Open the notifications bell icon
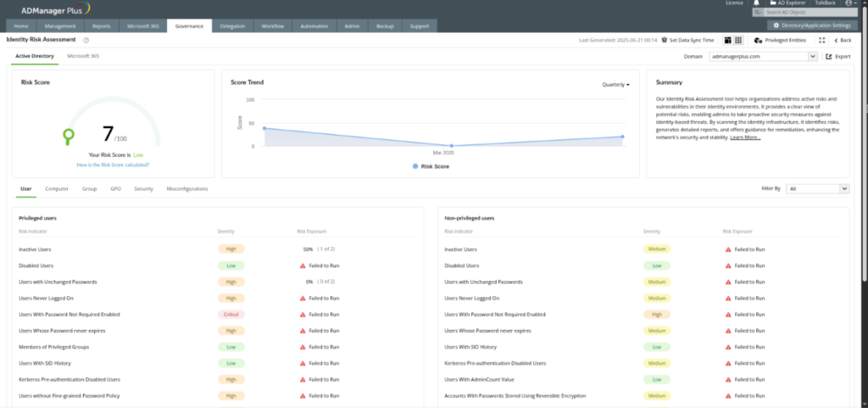The height and width of the screenshot is (408, 868). coord(755,3)
